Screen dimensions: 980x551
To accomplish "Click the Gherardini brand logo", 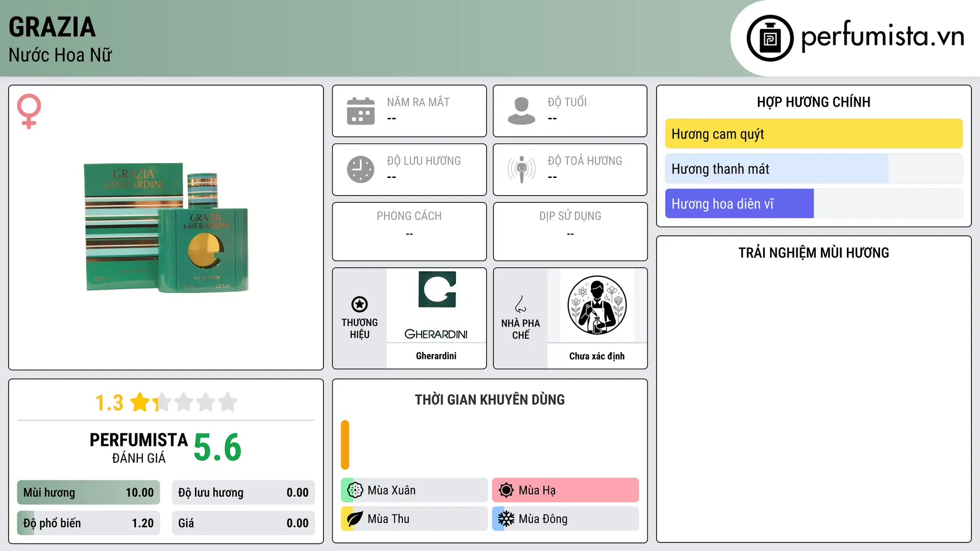I will (x=436, y=305).
